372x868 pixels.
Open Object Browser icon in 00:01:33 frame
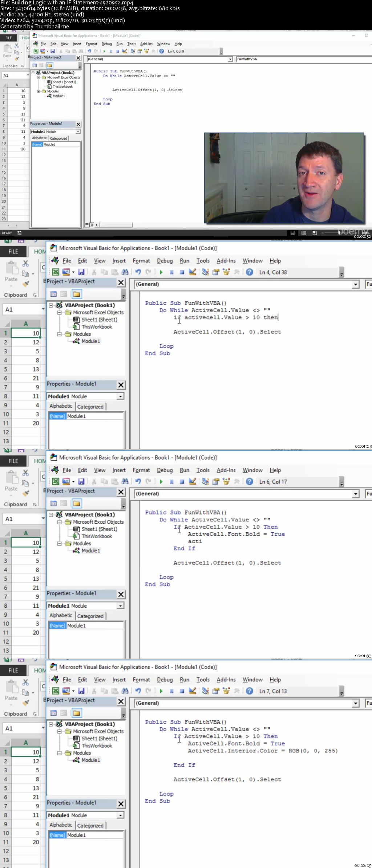pyautogui.click(x=226, y=481)
